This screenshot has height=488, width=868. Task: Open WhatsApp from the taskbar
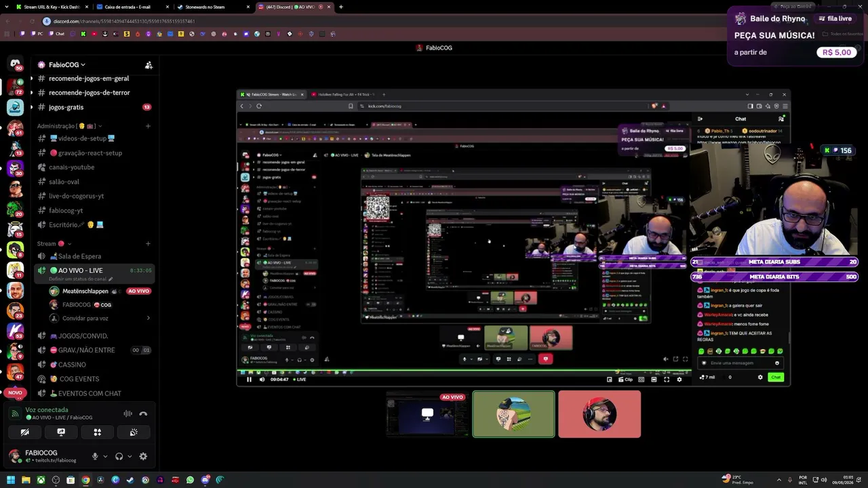pyautogui.click(x=190, y=481)
